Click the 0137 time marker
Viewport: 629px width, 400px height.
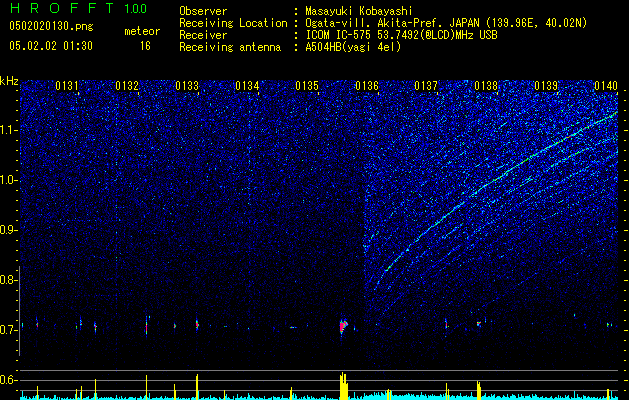pyautogui.click(x=426, y=86)
